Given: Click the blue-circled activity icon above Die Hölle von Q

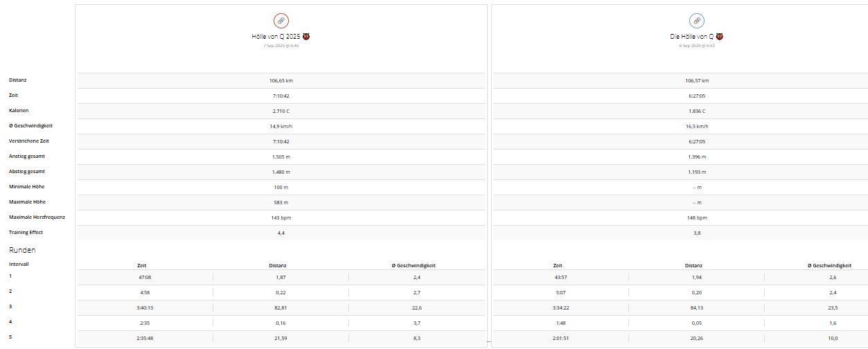Looking at the screenshot, I should pyautogui.click(x=696, y=20).
